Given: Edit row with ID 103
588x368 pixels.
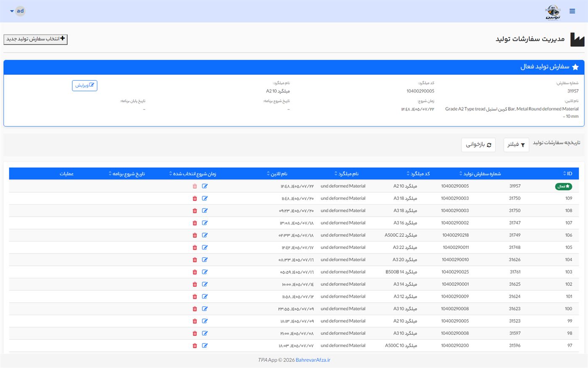Looking at the screenshot, I should [205, 272].
